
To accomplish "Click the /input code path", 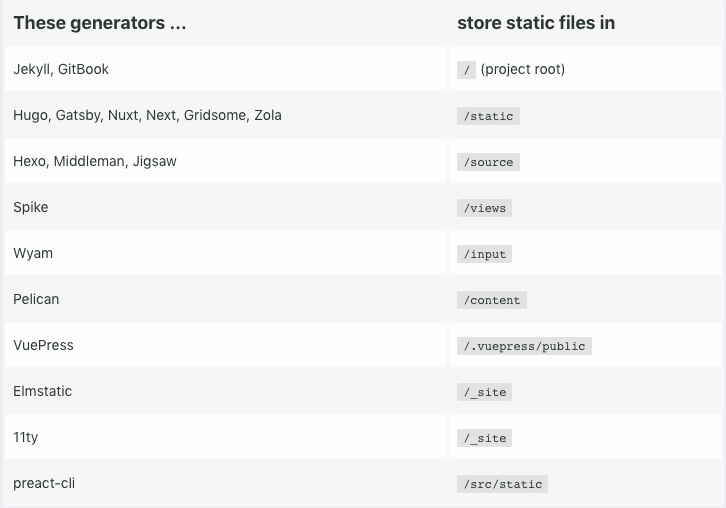I will 485,254.
